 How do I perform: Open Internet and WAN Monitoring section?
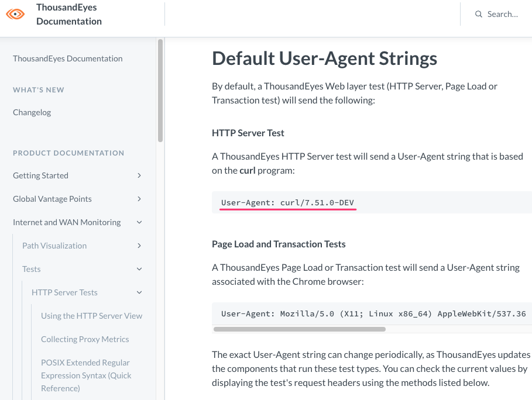pyautogui.click(x=67, y=222)
